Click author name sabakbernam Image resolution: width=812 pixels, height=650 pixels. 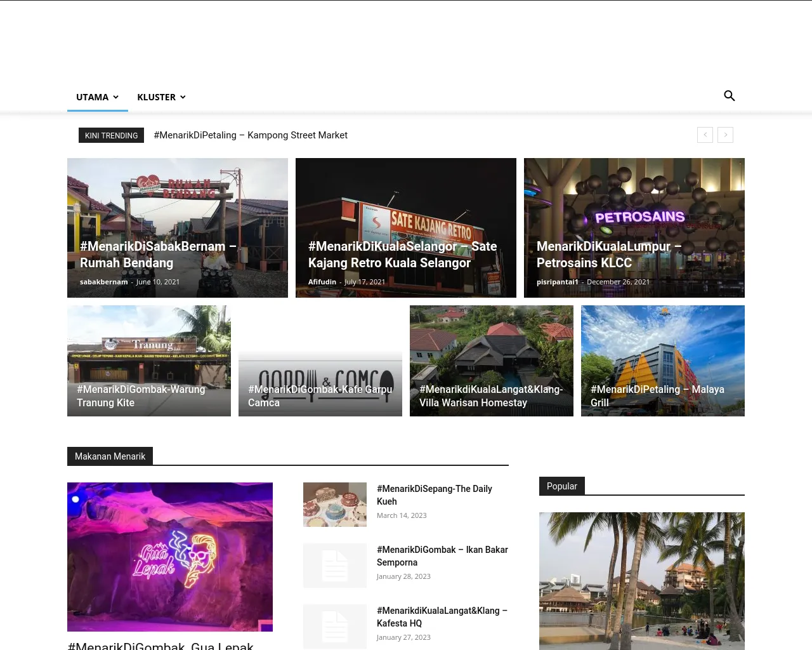[x=103, y=282]
